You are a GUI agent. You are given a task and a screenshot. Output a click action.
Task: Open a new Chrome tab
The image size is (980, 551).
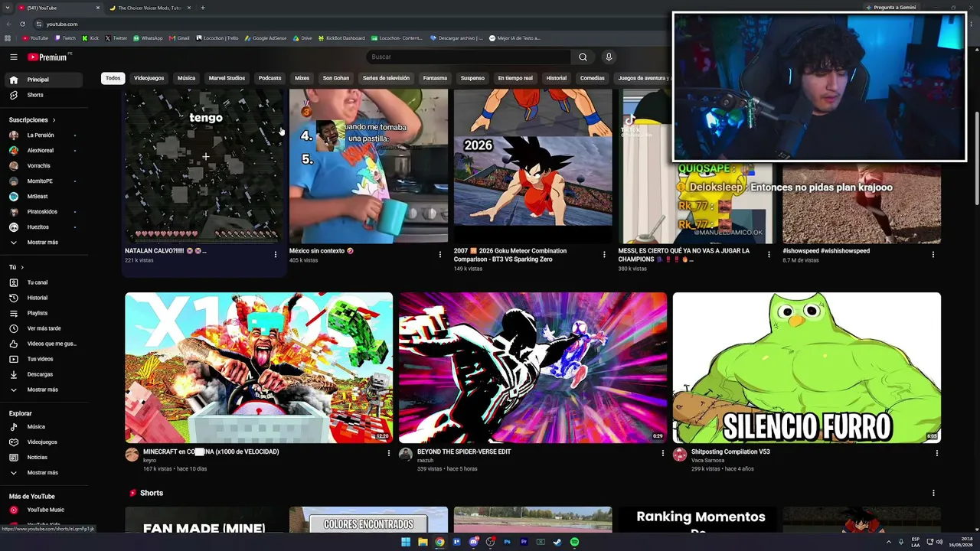click(203, 8)
